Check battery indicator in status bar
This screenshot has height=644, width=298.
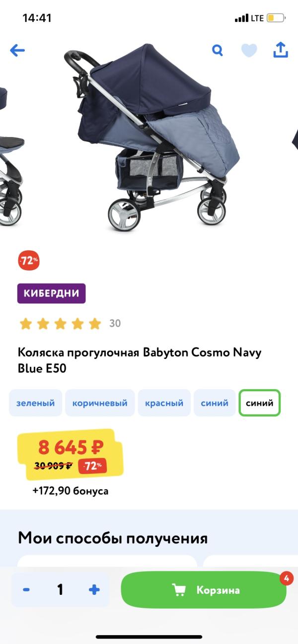pyautogui.click(x=276, y=18)
